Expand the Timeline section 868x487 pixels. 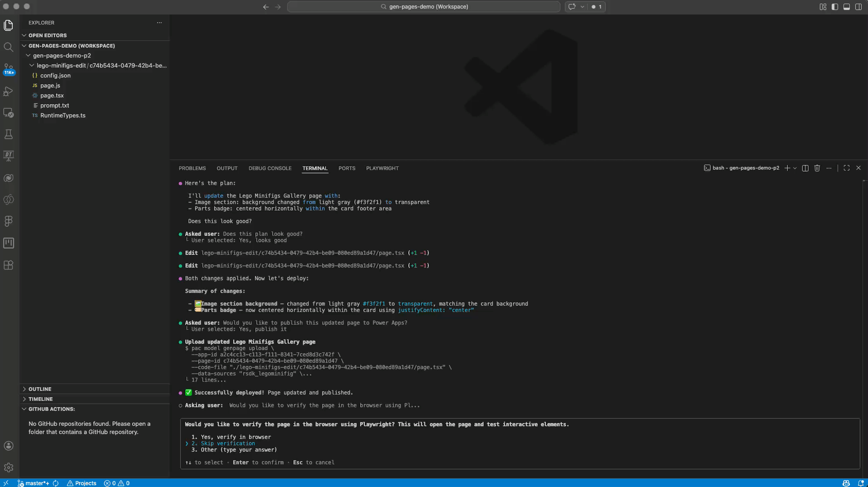42,399
